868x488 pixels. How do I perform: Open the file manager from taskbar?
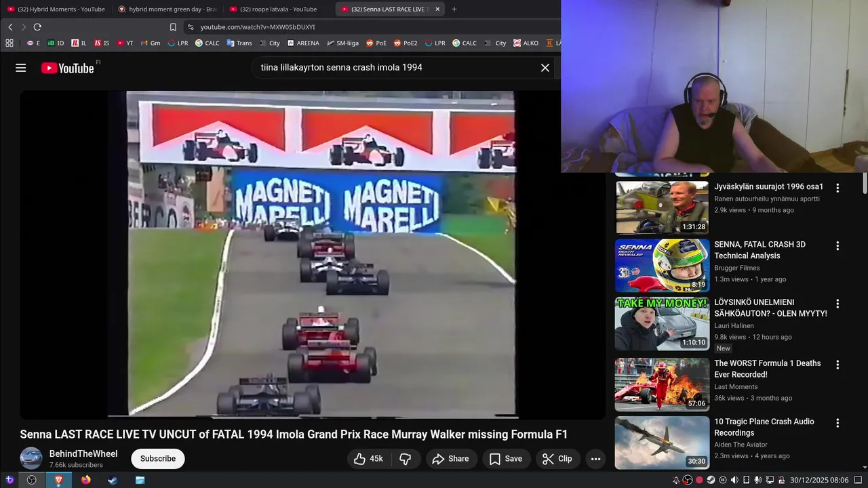(140, 480)
